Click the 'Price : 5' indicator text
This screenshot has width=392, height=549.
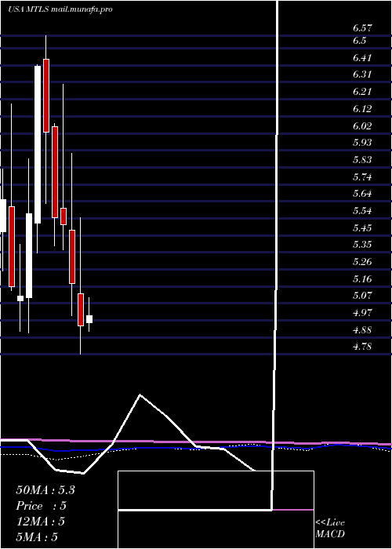pos(42,506)
